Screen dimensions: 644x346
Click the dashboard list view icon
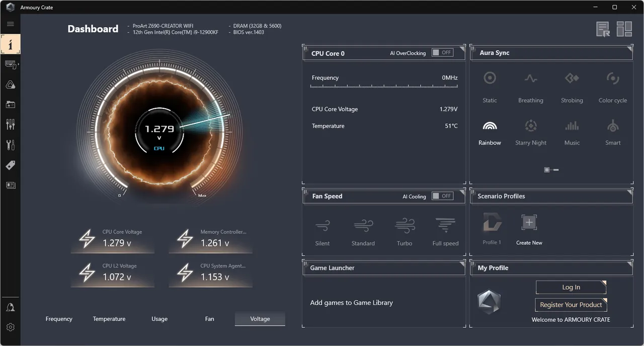[x=603, y=29]
